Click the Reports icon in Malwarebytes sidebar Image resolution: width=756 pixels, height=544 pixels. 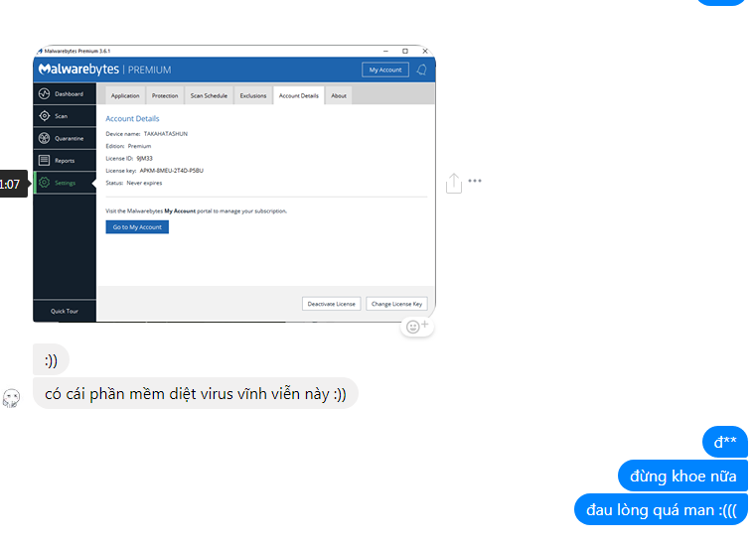45,161
